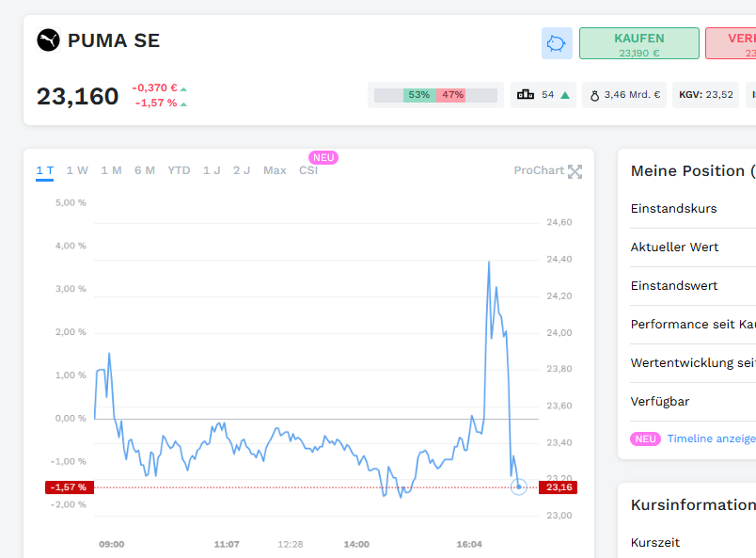
Task: Open the CSI tab marked NEU
Action: (308, 170)
